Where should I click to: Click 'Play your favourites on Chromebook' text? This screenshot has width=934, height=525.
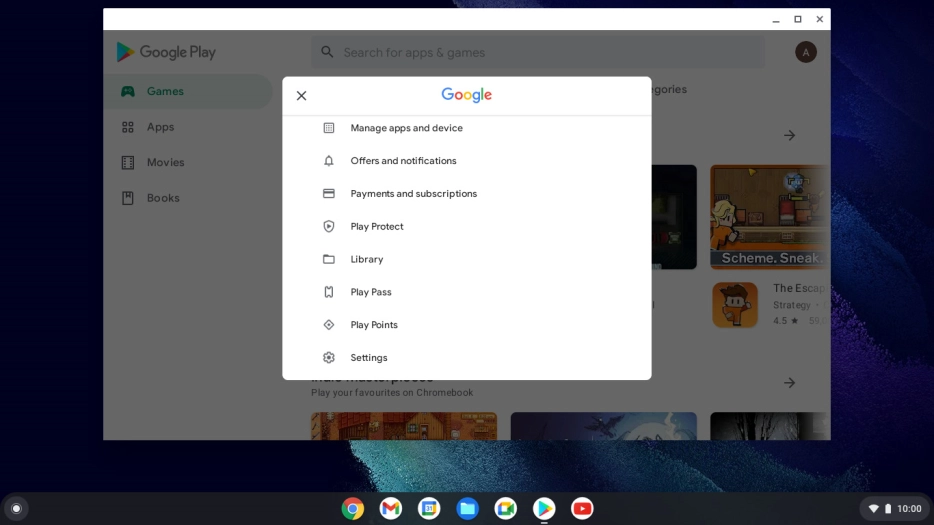pyautogui.click(x=392, y=393)
